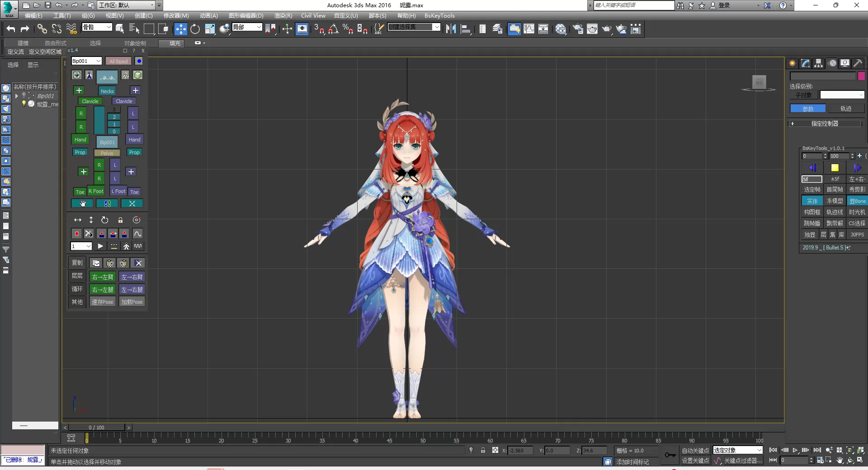Click the magenta object color swatch

coord(861,76)
